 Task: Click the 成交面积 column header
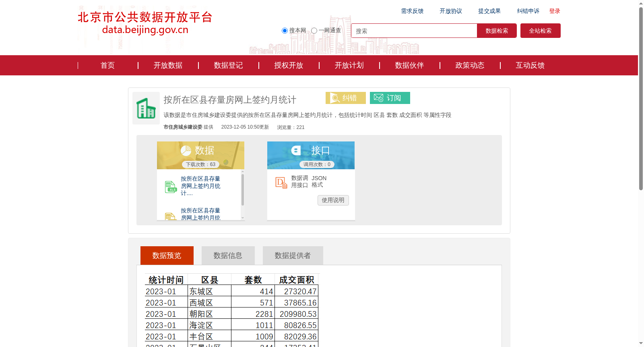point(297,280)
